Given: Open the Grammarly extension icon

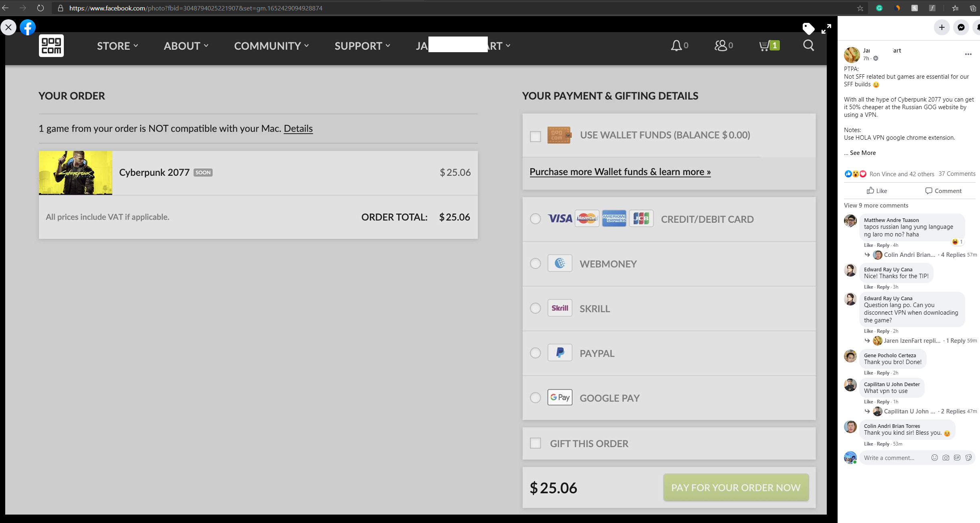Looking at the screenshot, I should [x=879, y=8].
